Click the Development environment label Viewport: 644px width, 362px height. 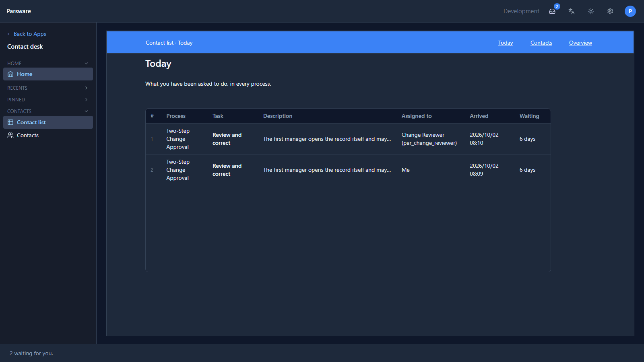click(x=521, y=11)
